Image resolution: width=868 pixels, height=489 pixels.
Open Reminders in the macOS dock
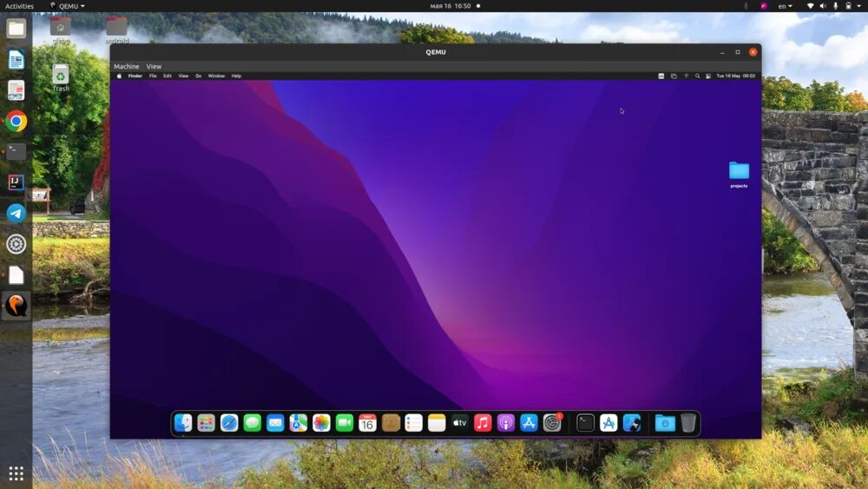click(x=413, y=423)
